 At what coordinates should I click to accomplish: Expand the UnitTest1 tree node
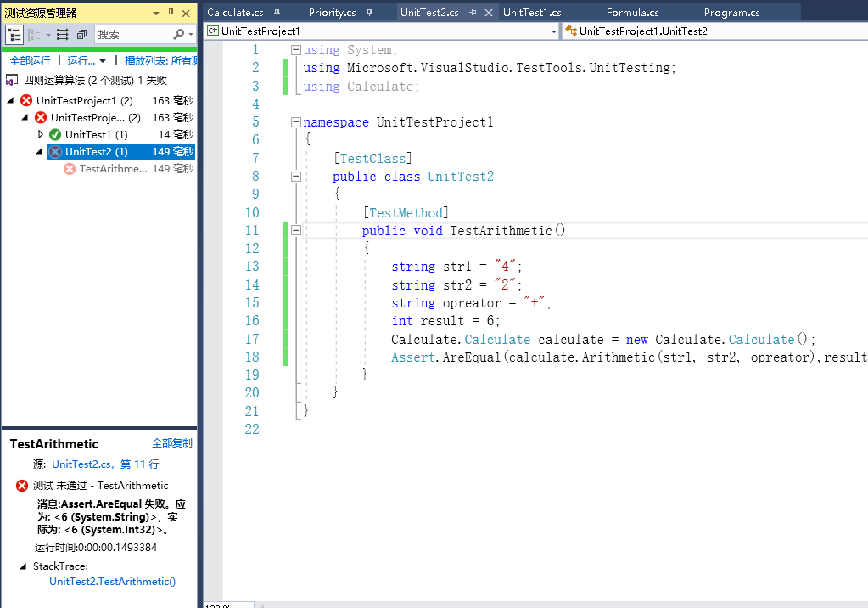(40, 134)
